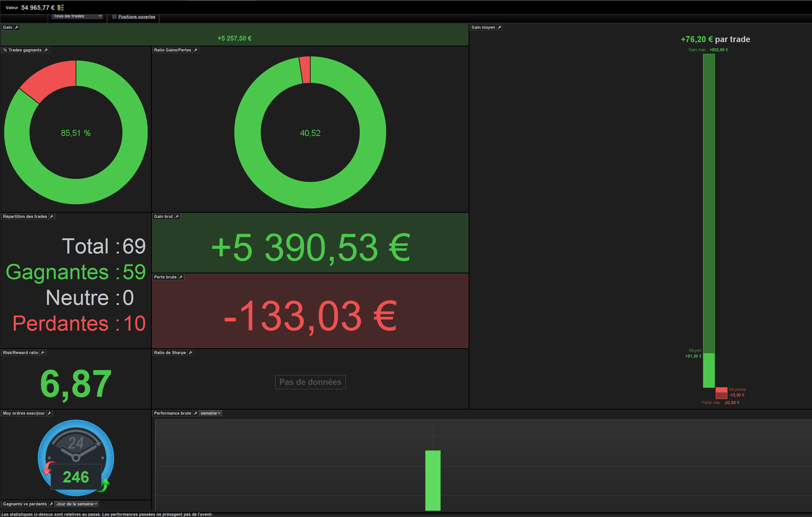Click wrench icon for Répartition des trades
This screenshot has height=517, width=812.
click(x=52, y=216)
